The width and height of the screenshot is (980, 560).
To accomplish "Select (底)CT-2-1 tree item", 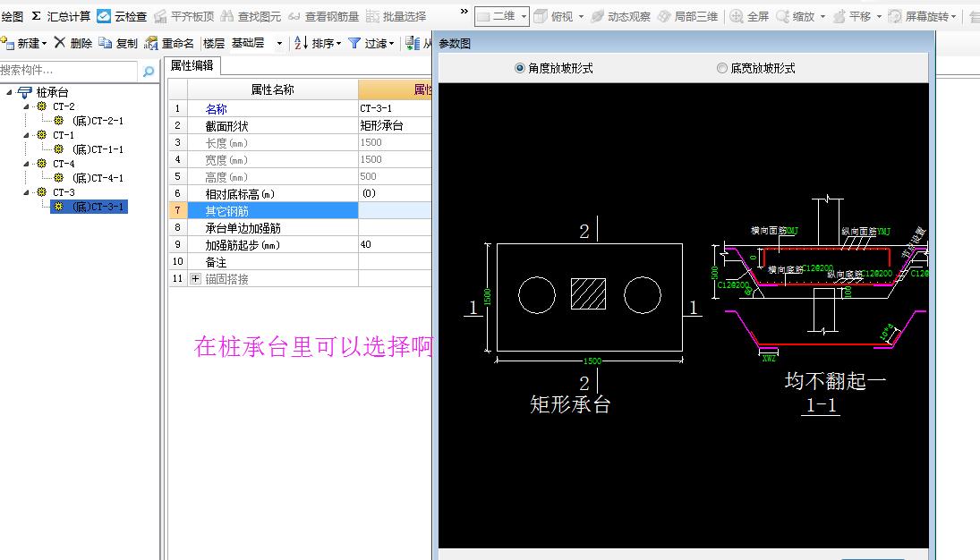I will click(x=98, y=121).
